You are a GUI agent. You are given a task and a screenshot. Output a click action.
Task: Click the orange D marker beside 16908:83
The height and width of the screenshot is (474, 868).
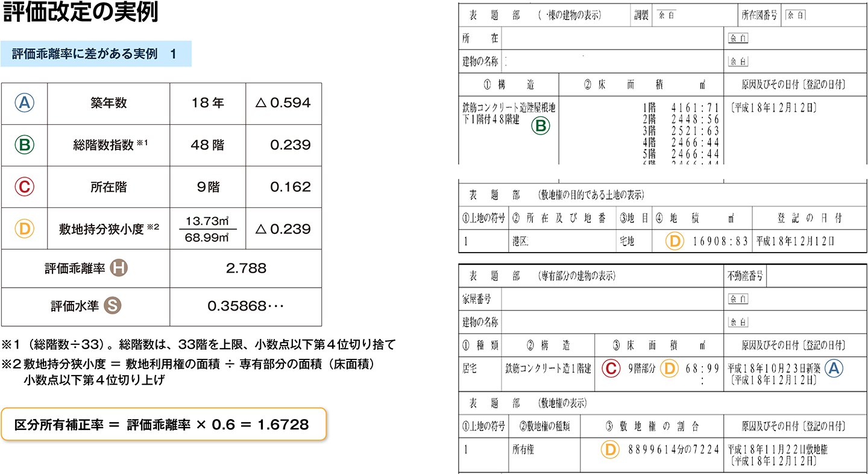675,241
